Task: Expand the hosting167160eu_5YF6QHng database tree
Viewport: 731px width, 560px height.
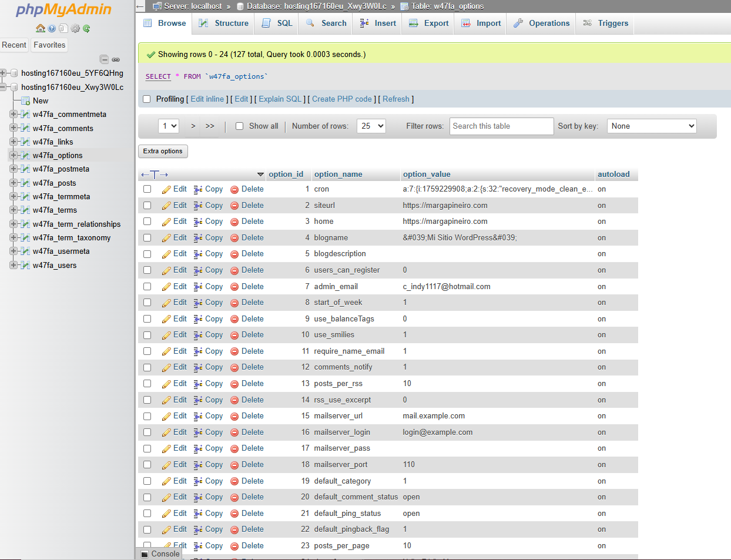Action: pos(4,73)
